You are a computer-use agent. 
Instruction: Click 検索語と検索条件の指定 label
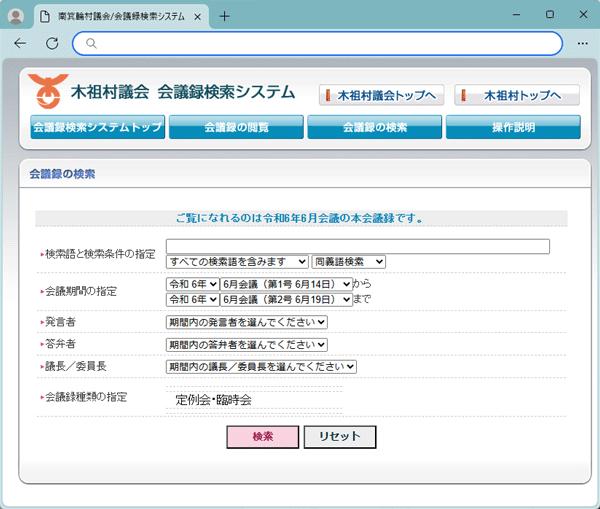tap(100, 254)
